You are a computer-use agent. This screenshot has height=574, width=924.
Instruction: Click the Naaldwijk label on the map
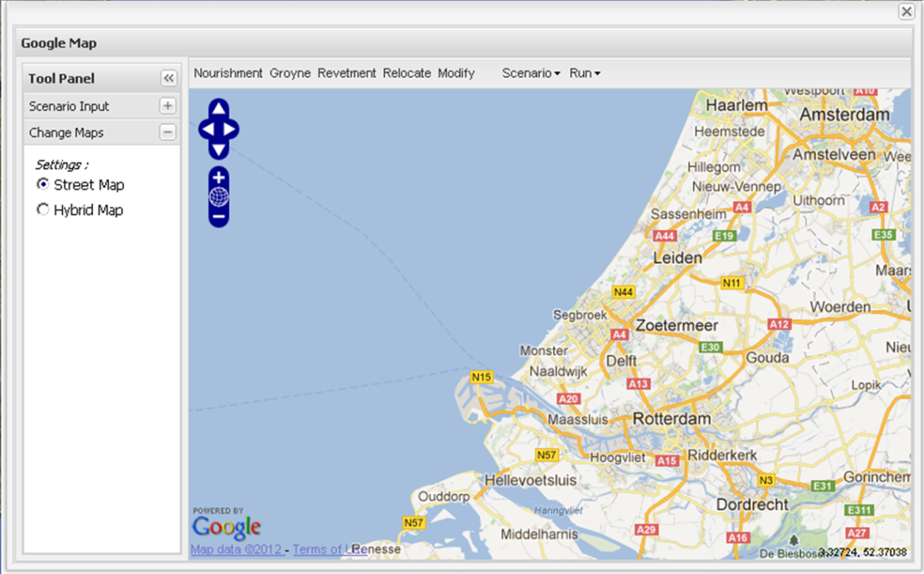click(x=558, y=371)
